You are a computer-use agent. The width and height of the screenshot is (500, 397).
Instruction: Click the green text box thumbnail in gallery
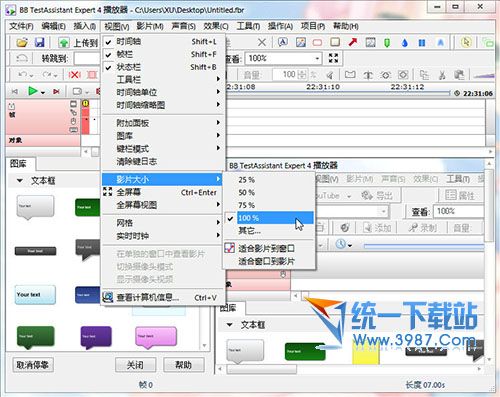coord(87,207)
